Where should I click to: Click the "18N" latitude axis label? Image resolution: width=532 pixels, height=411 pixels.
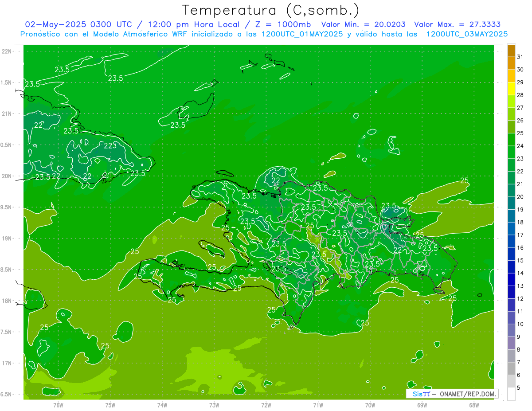7,301
